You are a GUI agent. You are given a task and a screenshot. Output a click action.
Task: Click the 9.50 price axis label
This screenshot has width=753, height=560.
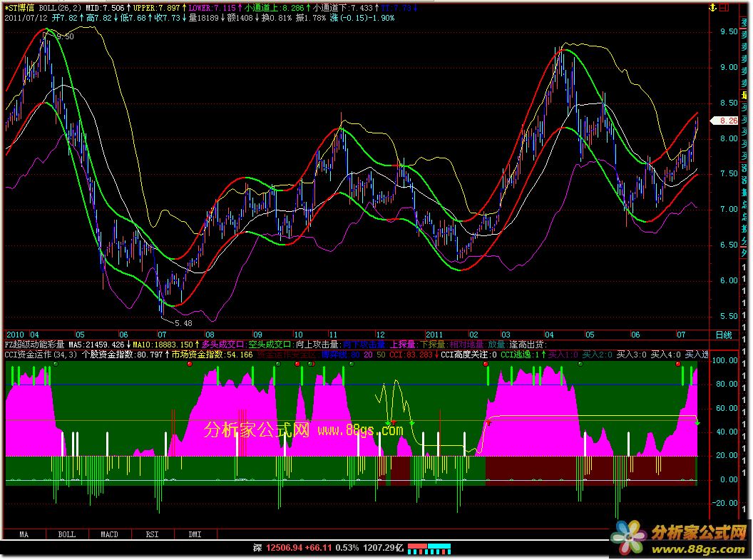point(729,31)
